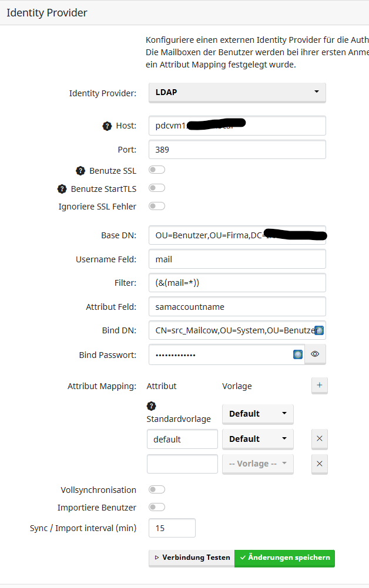Enable the Benutze SSL switch
The image size is (369, 588).
(x=157, y=170)
